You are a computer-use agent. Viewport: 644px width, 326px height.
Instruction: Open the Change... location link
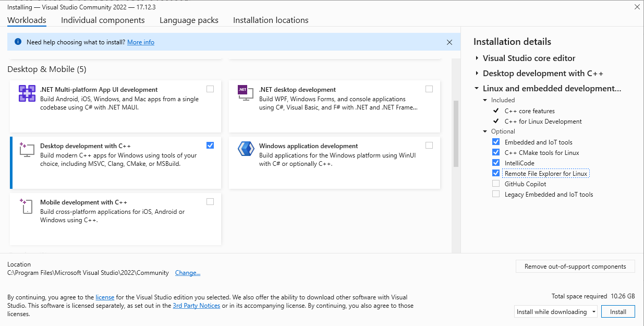tap(187, 273)
